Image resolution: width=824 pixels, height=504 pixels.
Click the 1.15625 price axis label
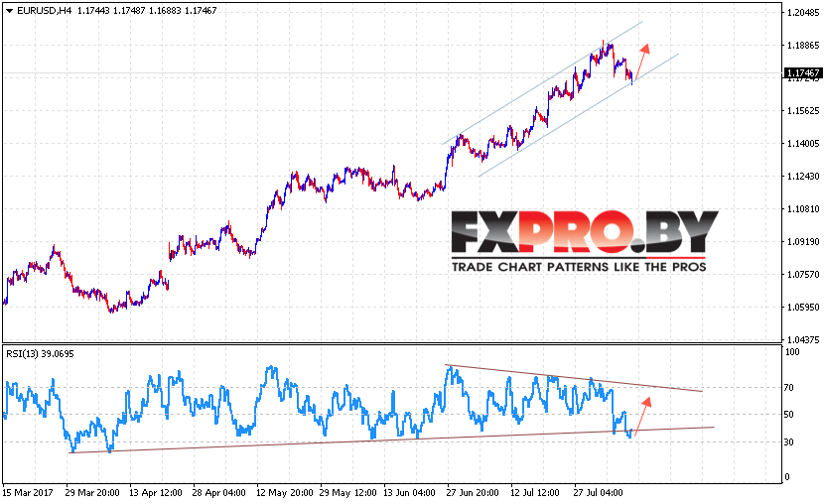pos(803,111)
